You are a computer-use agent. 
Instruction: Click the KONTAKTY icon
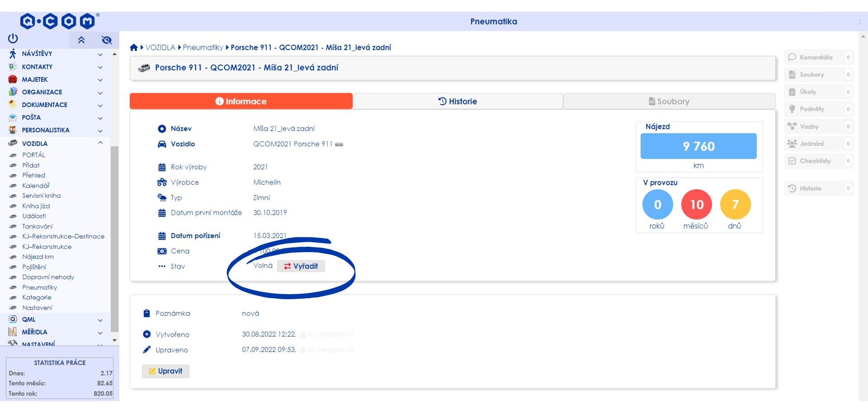(13, 66)
